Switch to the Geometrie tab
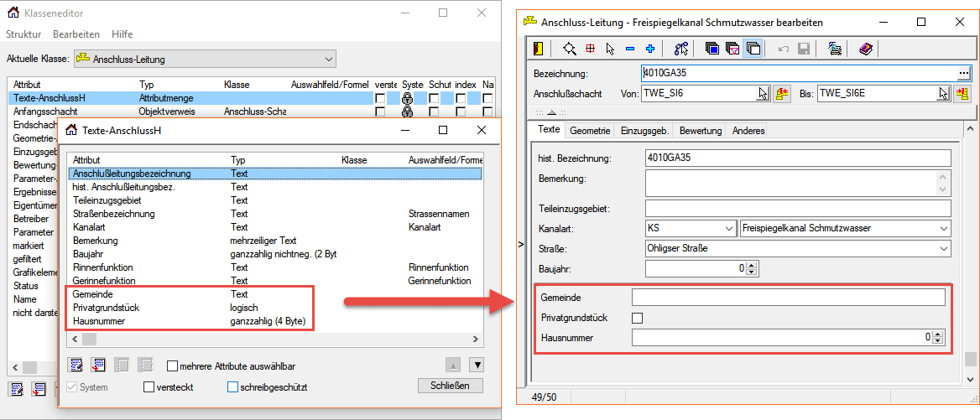980x420 pixels. 590,131
